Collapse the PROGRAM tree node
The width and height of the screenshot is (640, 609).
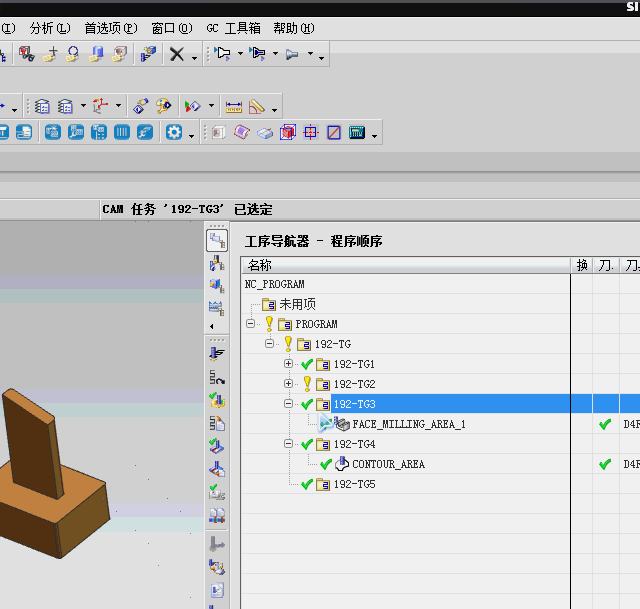251,324
